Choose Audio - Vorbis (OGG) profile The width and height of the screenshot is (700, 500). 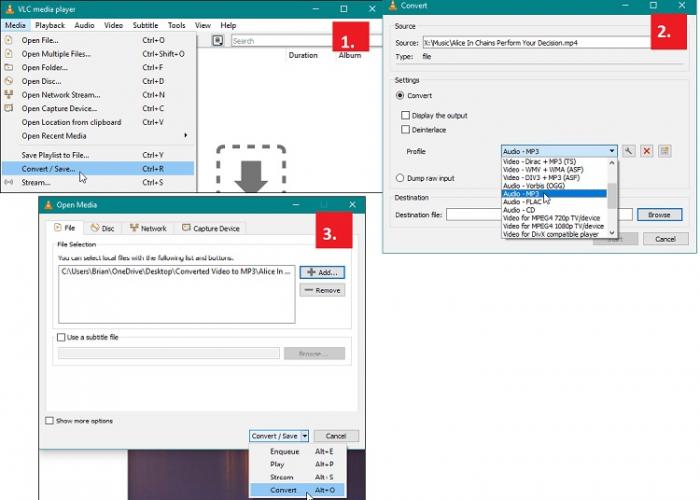554,186
